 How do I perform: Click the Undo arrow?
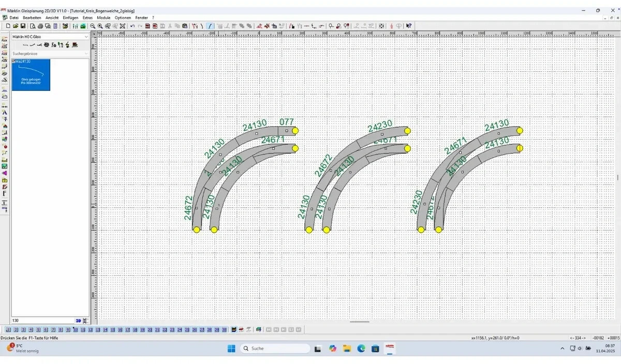(132, 26)
